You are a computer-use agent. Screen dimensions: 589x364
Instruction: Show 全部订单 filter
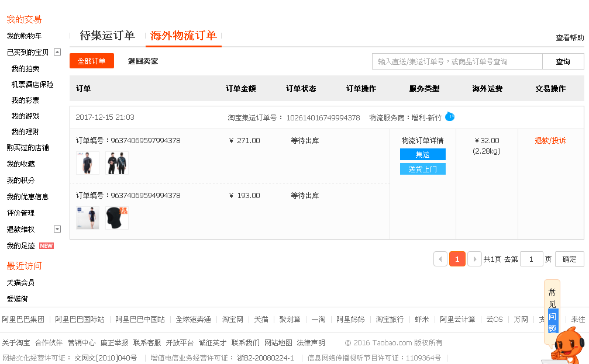92,61
